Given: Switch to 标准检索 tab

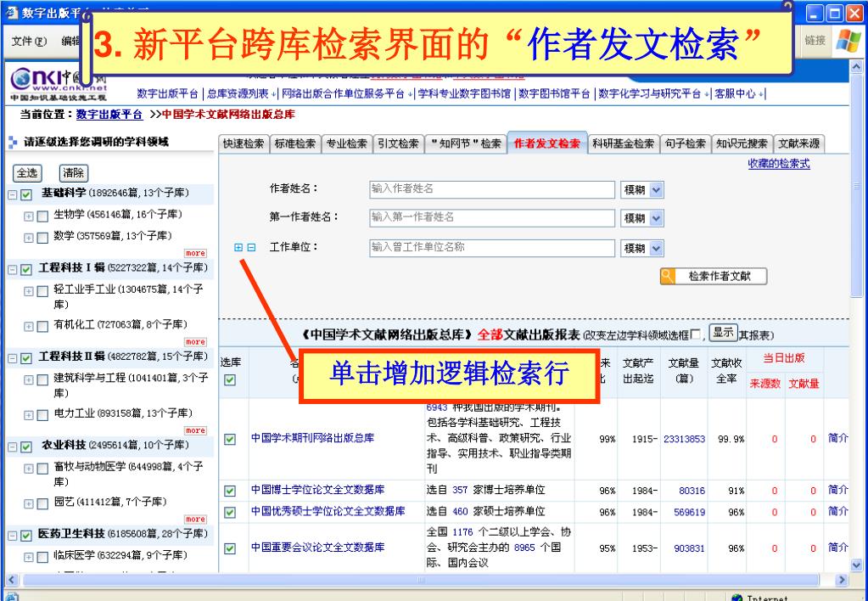Looking at the screenshot, I should [x=295, y=143].
